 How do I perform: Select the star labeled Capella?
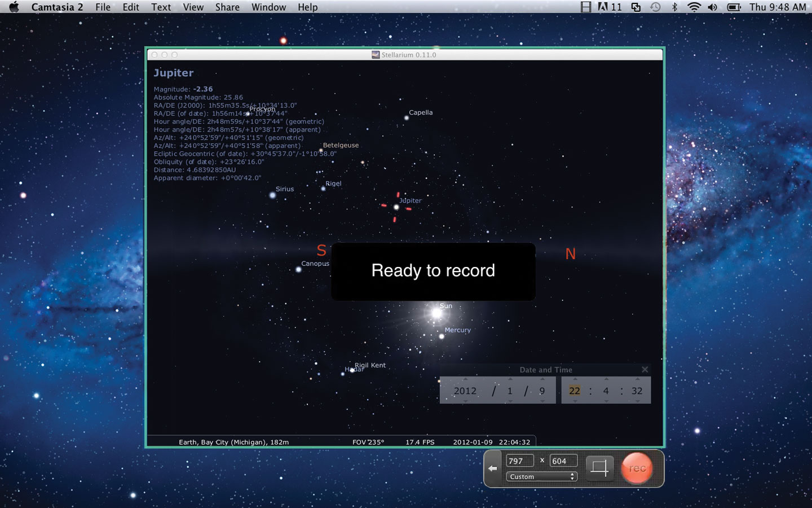tap(407, 118)
